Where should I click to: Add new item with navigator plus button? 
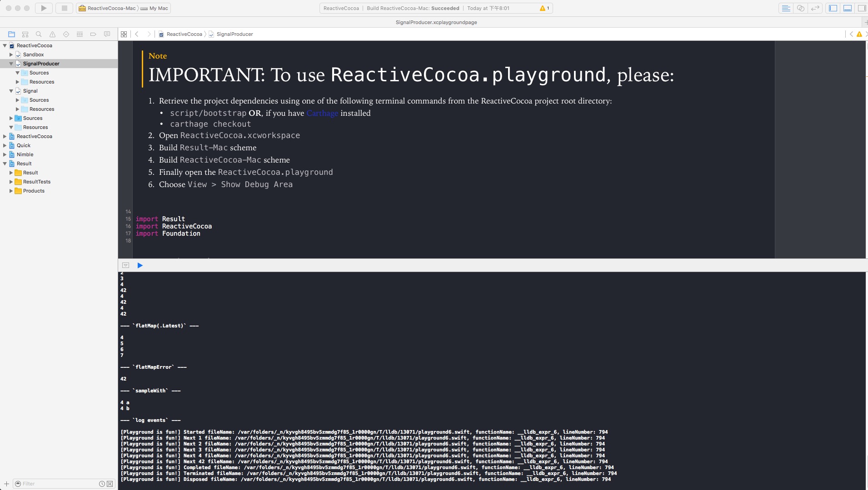coord(6,484)
